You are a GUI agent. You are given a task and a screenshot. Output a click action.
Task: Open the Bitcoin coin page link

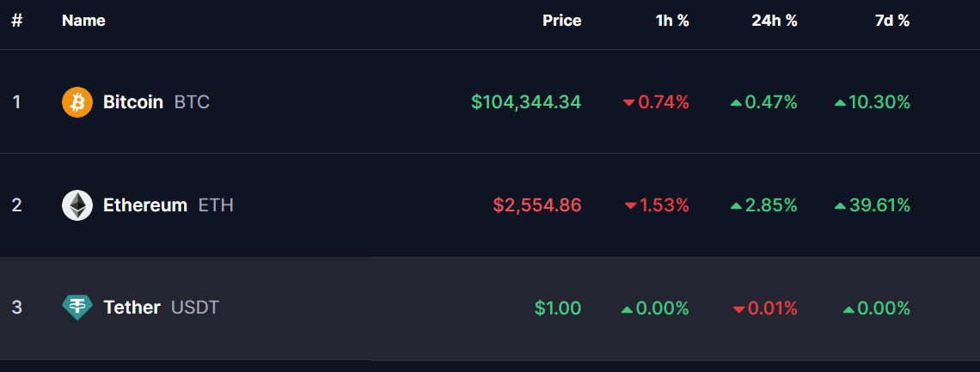click(x=133, y=101)
